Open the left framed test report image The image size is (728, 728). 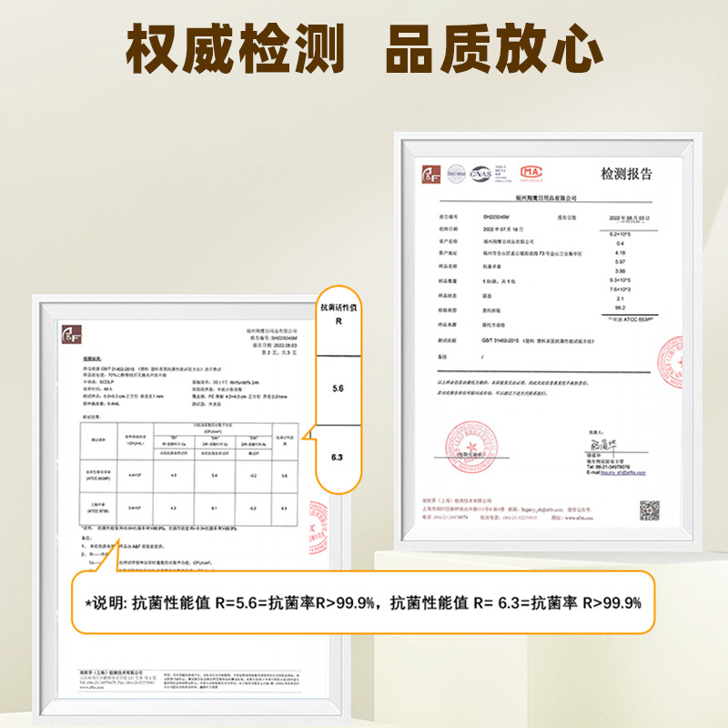click(191, 510)
